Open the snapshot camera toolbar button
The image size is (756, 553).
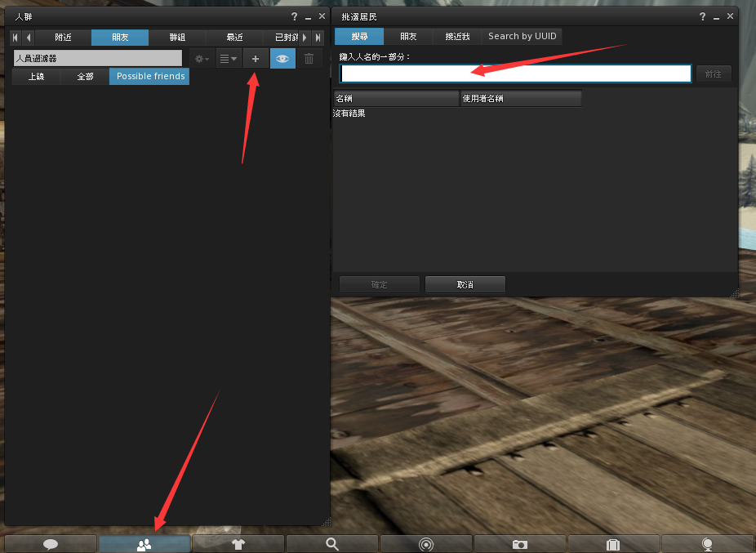point(520,544)
